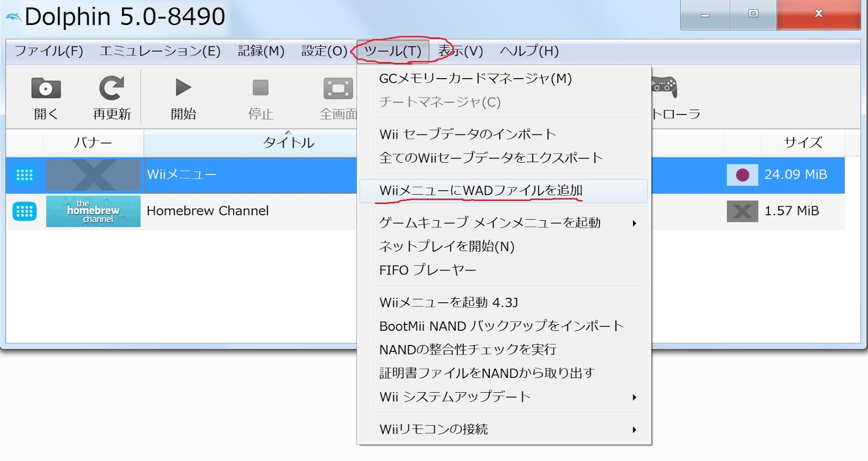Viewport: 868px width, 461px height.
Task: Select the Homebrew Channel banner thumbnail
Action: 93,211
